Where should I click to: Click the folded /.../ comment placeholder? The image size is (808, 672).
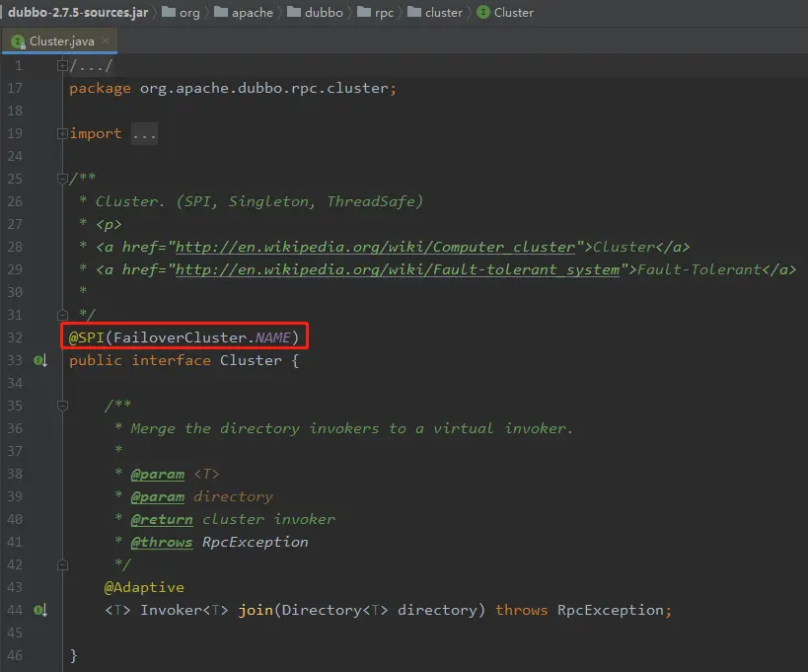click(91, 65)
